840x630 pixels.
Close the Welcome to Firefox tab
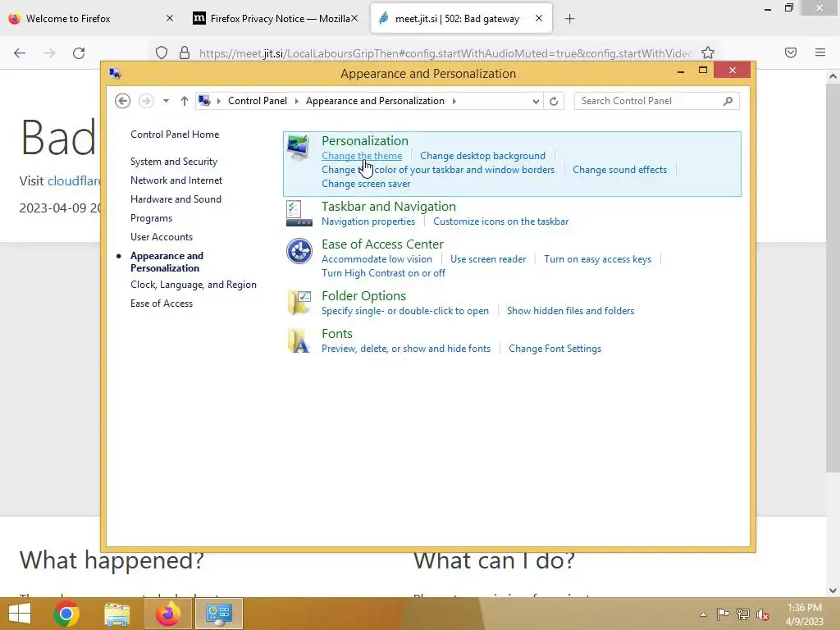click(170, 18)
